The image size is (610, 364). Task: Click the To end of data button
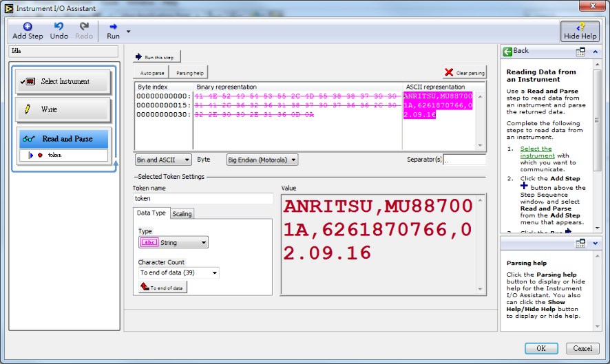coord(162,287)
